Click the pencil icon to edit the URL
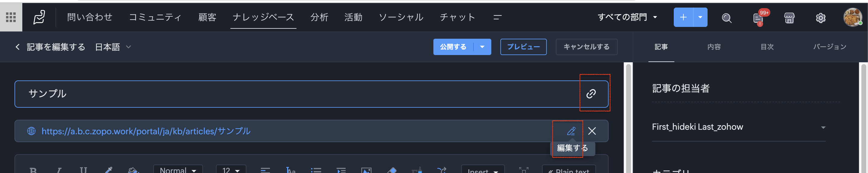Image resolution: width=868 pixels, height=173 pixels. [571, 131]
